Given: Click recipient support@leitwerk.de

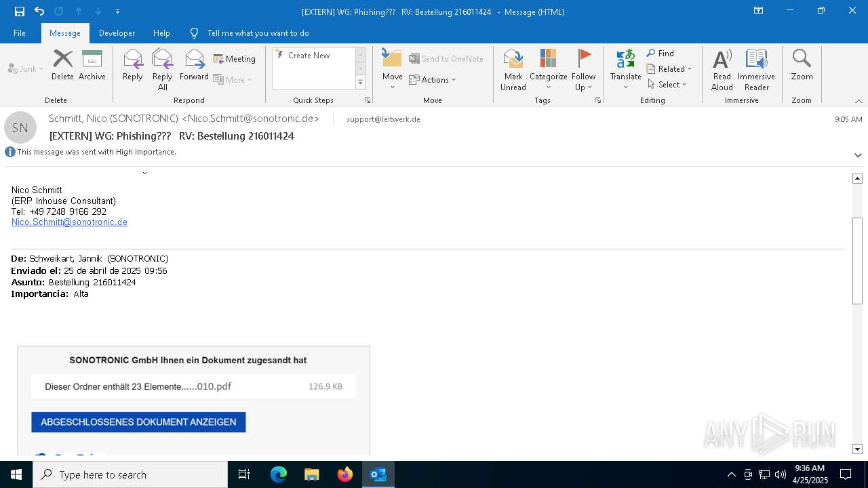Looking at the screenshot, I should [383, 119].
